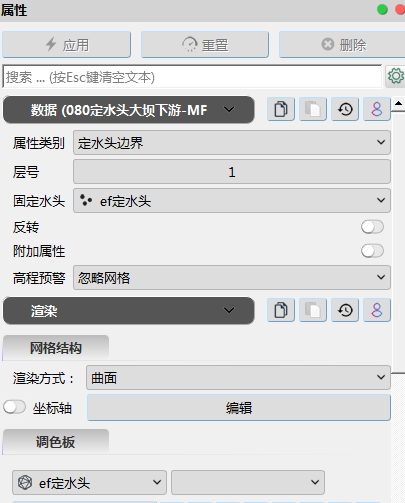Click the 搜索 text field
Screen dimensions: 405x503
tap(192, 77)
